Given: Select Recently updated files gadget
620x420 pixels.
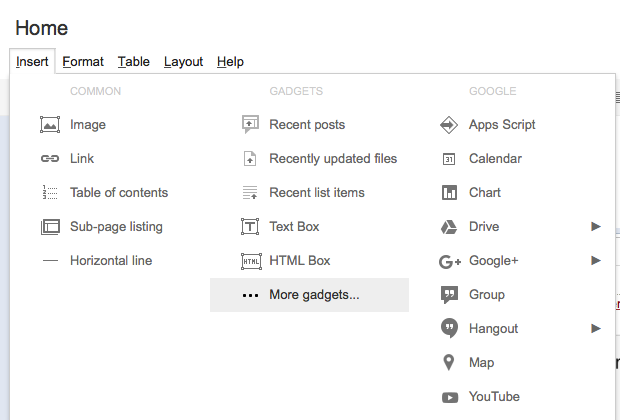Looking at the screenshot, I should (x=332, y=159).
